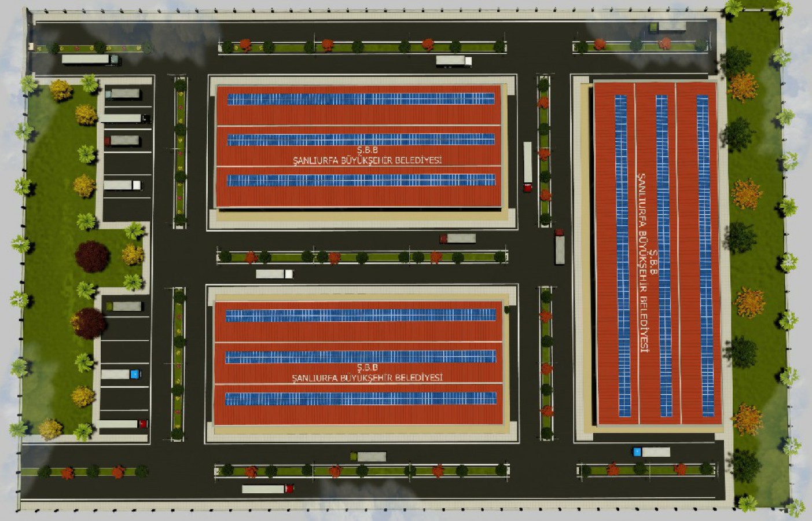Image resolution: width=812 pixels, height=521 pixels.
Task: Select the truck at the top-left road entrance
Action: [x=91, y=60]
